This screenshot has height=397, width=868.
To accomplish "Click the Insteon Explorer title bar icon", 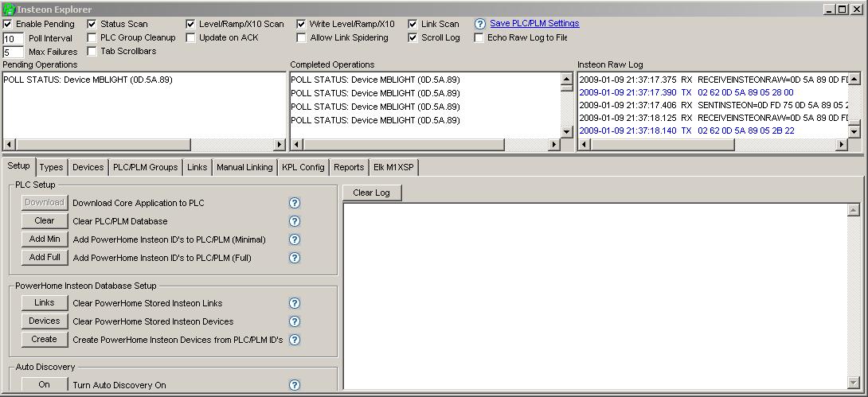I will (x=8, y=10).
